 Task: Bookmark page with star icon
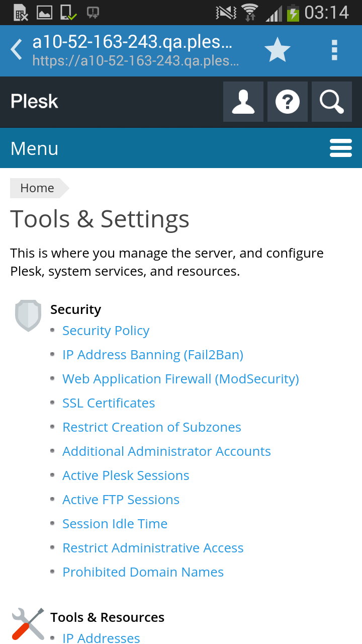[278, 50]
